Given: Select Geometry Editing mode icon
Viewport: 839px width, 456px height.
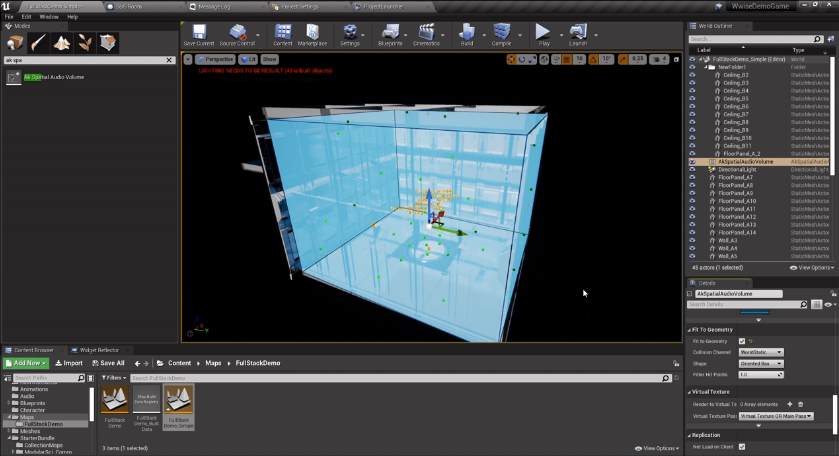Looking at the screenshot, I should coord(108,43).
